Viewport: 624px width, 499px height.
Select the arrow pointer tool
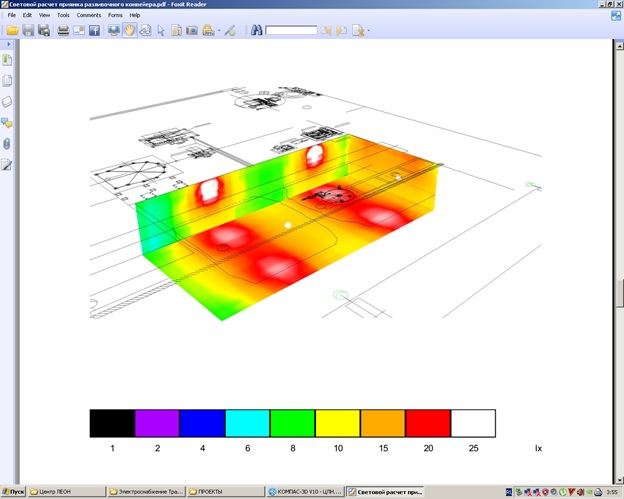(161, 30)
